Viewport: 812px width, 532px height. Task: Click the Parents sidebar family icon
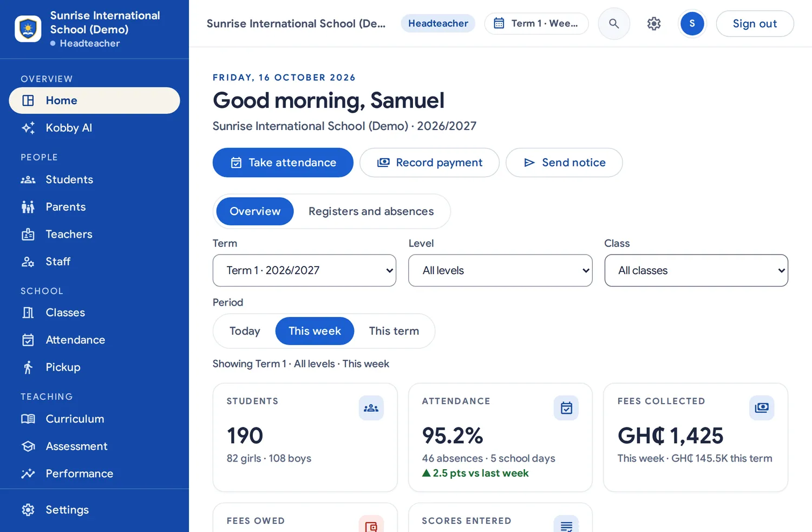tap(28, 207)
